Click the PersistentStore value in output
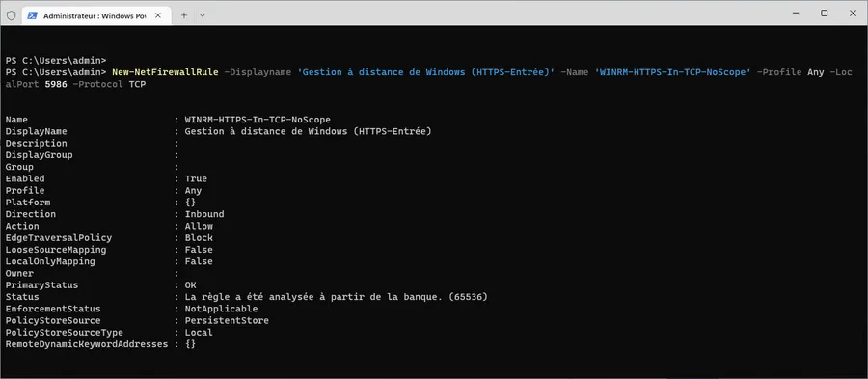The height and width of the screenshot is (379, 868). [x=227, y=321]
